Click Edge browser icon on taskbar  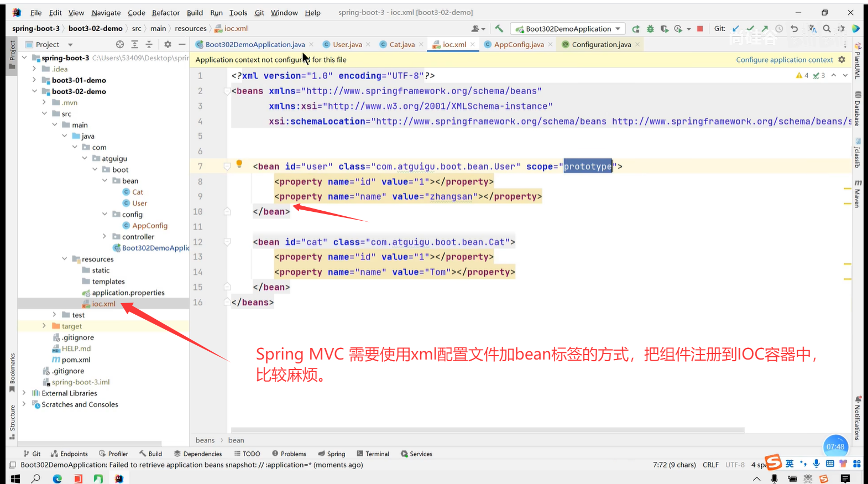click(57, 478)
